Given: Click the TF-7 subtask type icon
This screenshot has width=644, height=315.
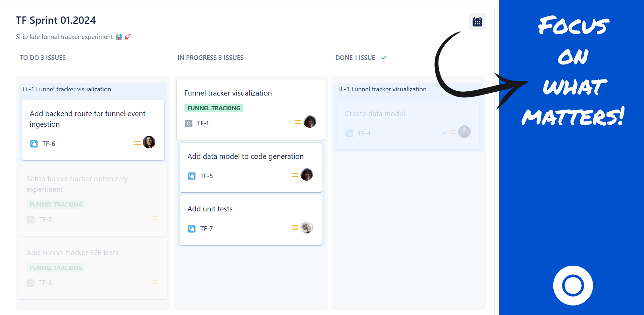Looking at the screenshot, I should point(192,229).
